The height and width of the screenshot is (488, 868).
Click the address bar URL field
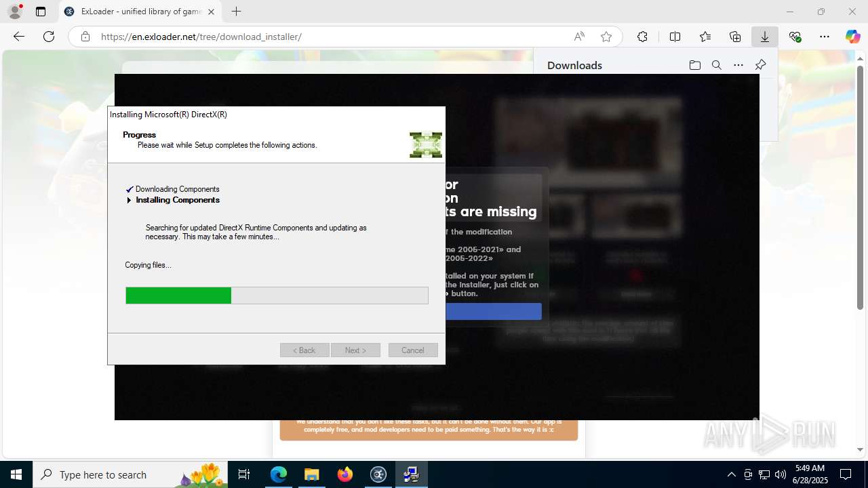tap(332, 37)
